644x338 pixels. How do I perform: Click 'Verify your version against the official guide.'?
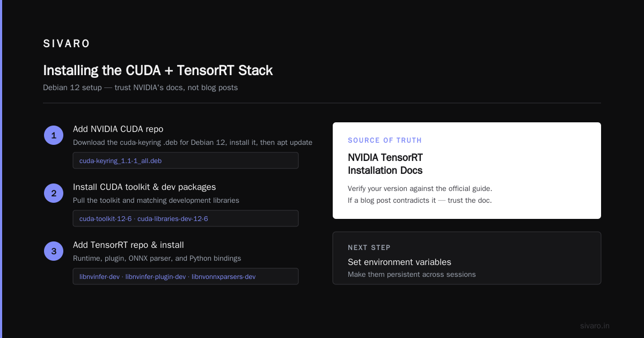point(420,188)
